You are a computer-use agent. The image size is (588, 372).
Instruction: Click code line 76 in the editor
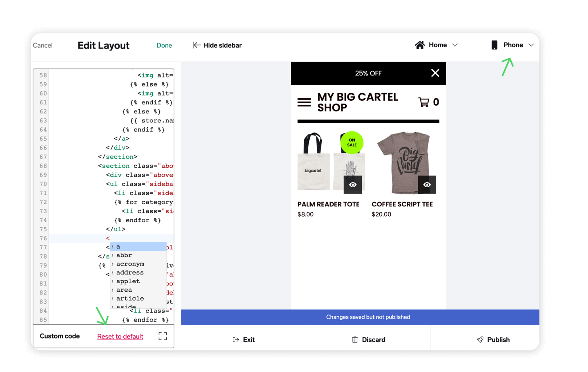click(111, 238)
